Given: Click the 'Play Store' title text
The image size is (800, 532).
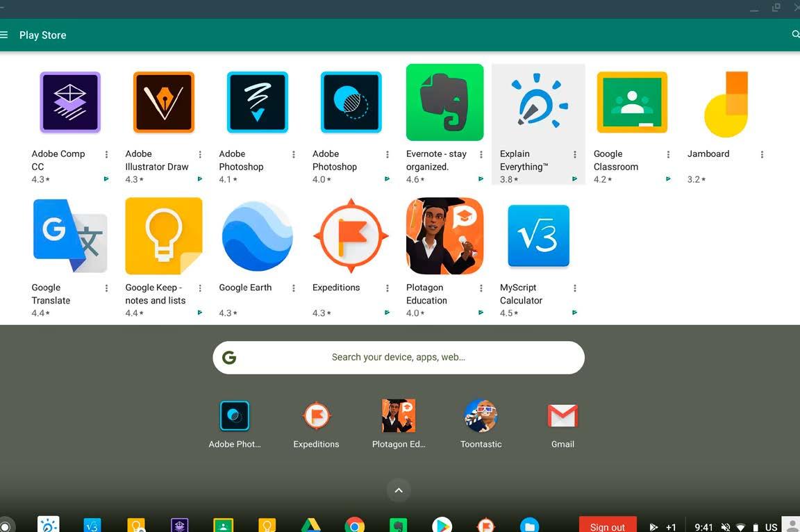Looking at the screenshot, I should click(x=43, y=35).
